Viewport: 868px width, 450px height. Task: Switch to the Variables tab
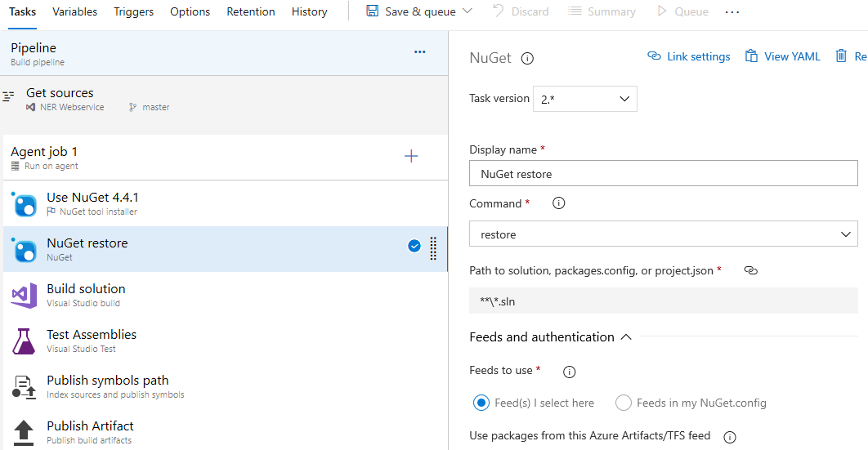74,11
